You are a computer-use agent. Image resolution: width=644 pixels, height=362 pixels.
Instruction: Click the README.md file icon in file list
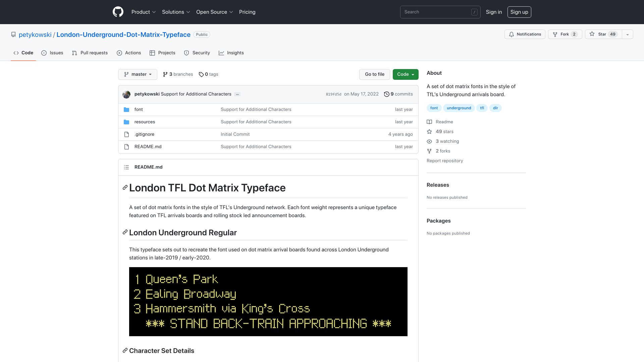click(x=126, y=147)
